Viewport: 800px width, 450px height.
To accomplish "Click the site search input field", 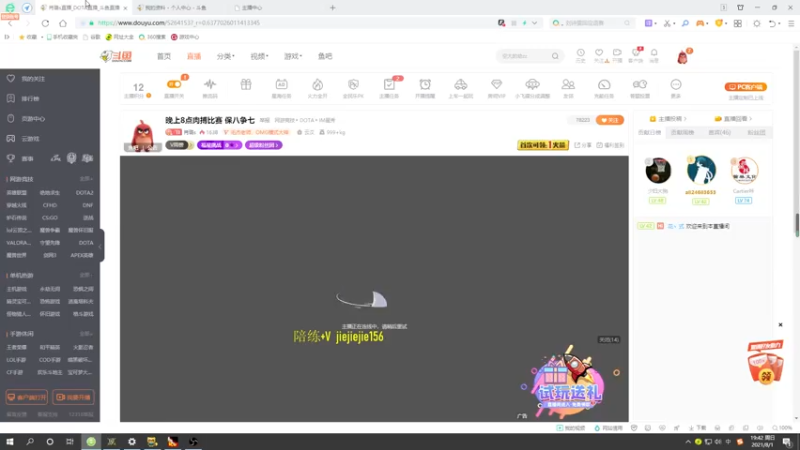I will pos(523,56).
